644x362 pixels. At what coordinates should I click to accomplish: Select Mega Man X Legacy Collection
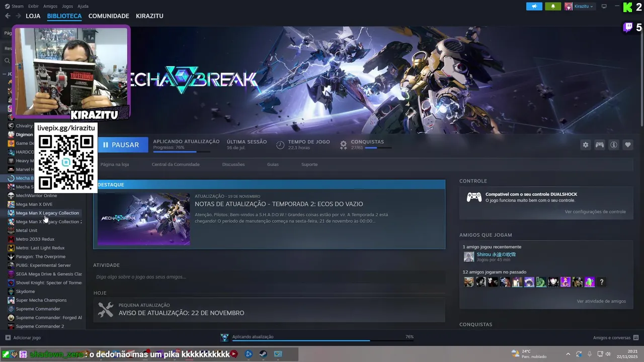(47, 213)
